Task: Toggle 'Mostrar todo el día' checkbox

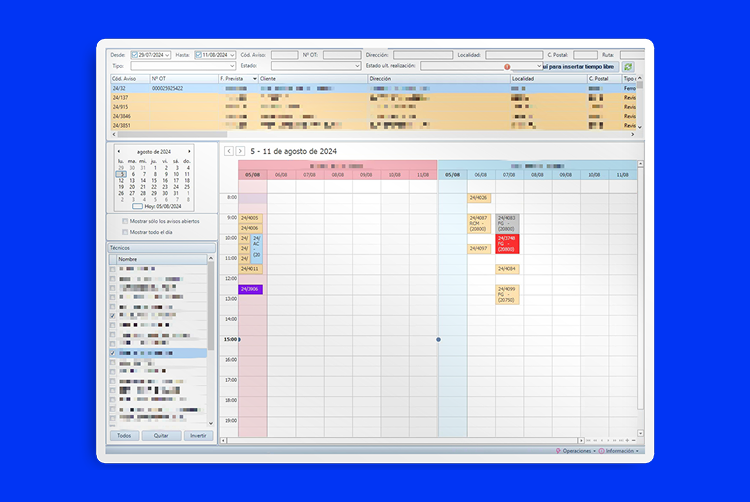Action: coord(125,231)
